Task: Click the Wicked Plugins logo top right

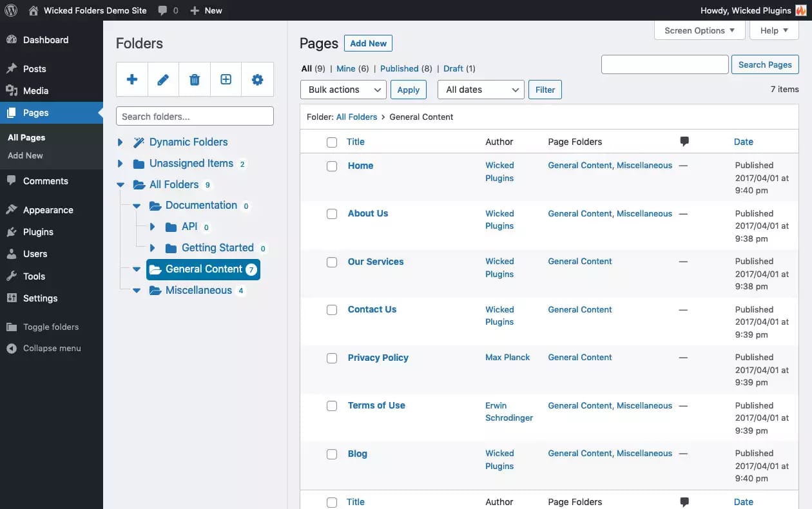Action: pyautogui.click(x=801, y=10)
